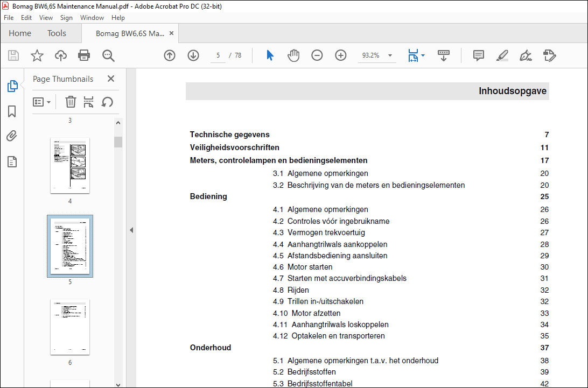Open the Find text search tool
Image resolution: width=588 pixels, height=388 pixels.
coord(108,55)
